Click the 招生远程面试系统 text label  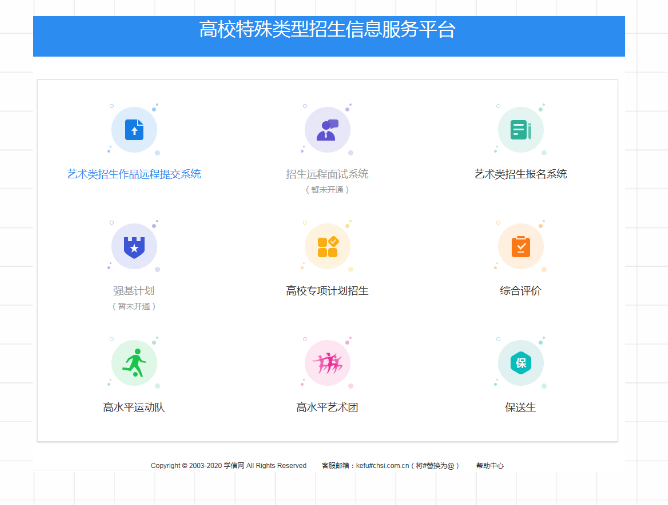(327, 174)
